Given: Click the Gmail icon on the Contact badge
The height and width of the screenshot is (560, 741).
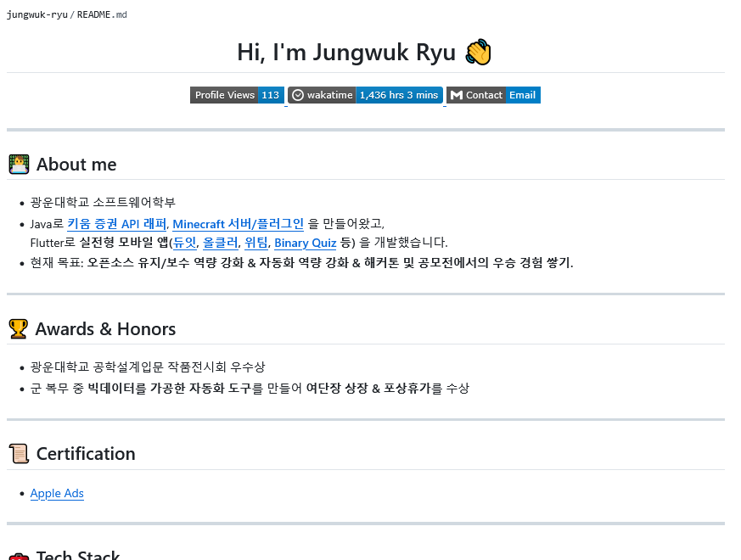Looking at the screenshot, I should (x=456, y=95).
